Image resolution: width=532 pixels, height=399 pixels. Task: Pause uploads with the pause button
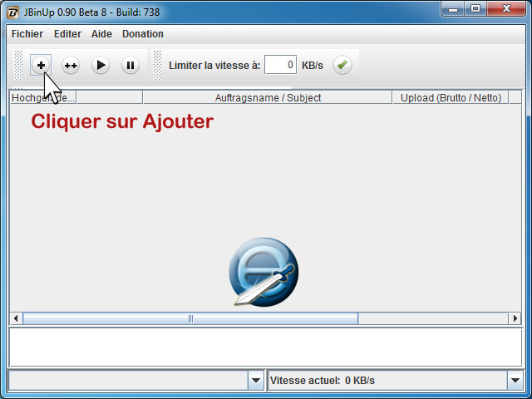tap(131, 65)
